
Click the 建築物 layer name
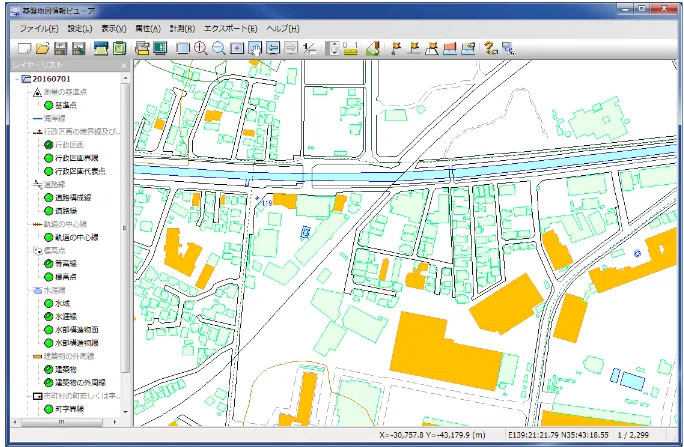pyautogui.click(x=66, y=369)
